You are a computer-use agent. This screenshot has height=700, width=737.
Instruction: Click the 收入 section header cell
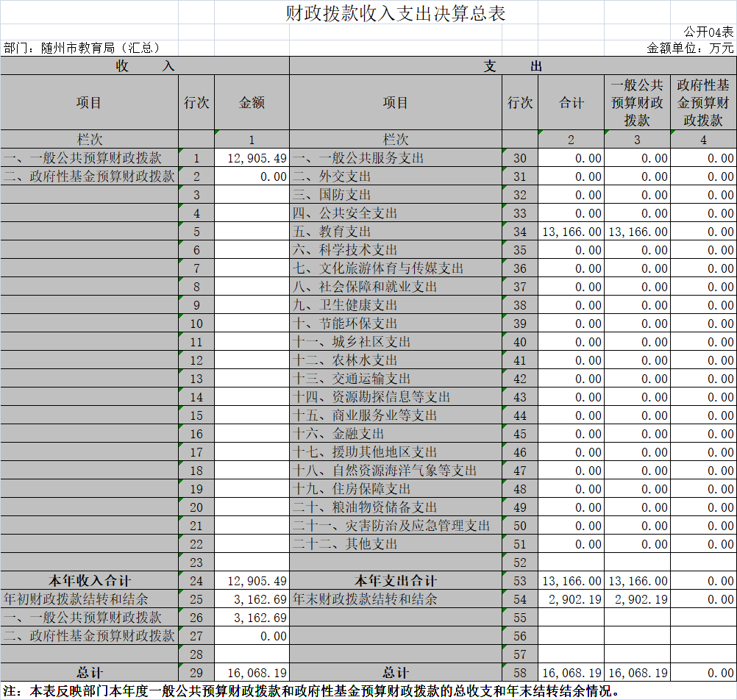[145, 66]
